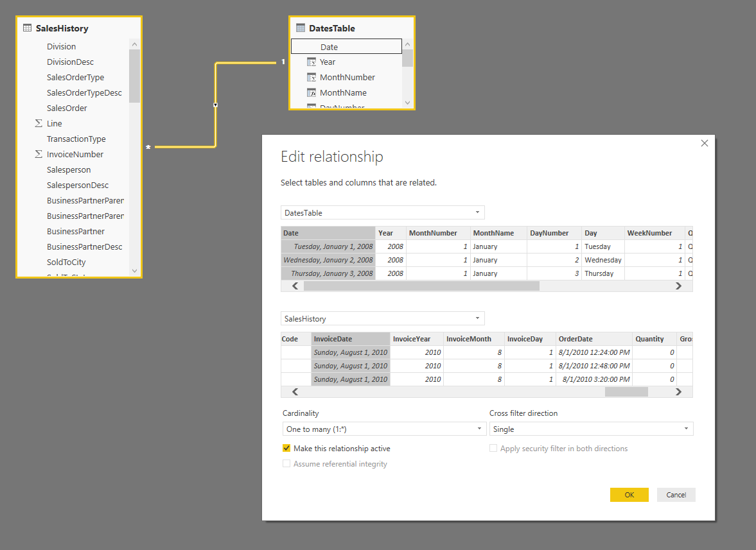Select the TransactionType field
The image size is (756, 550).
76,139
